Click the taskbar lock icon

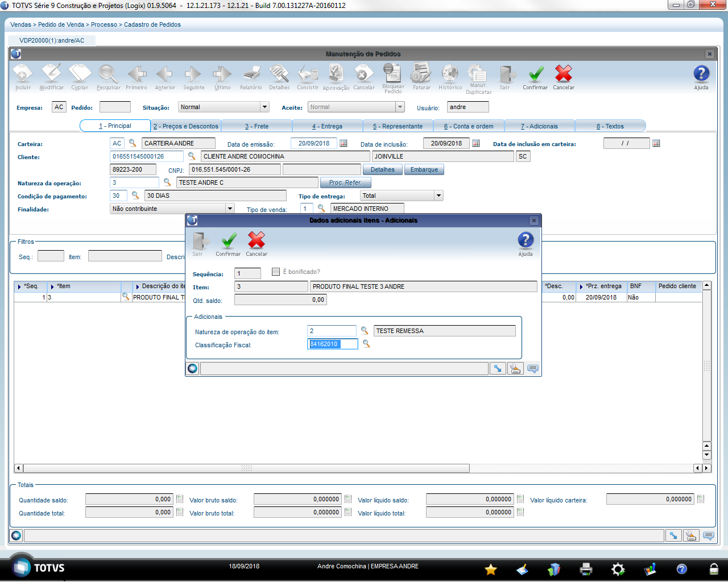click(x=713, y=569)
